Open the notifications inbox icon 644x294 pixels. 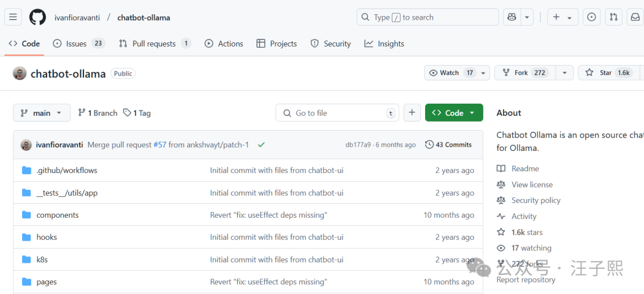[x=634, y=17]
